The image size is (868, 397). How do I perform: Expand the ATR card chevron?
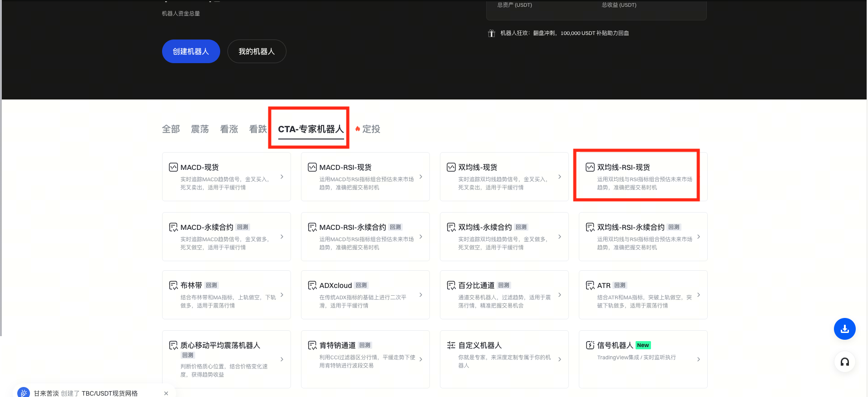coord(699,295)
